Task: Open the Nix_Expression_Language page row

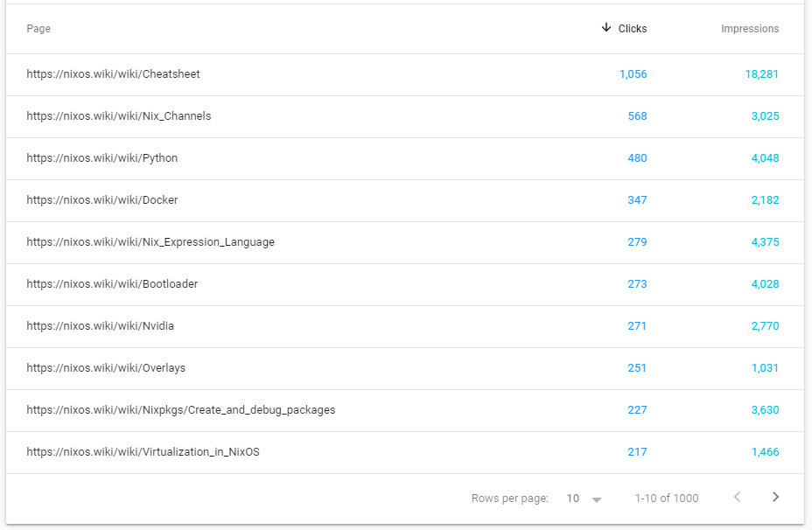Action: pos(405,242)
